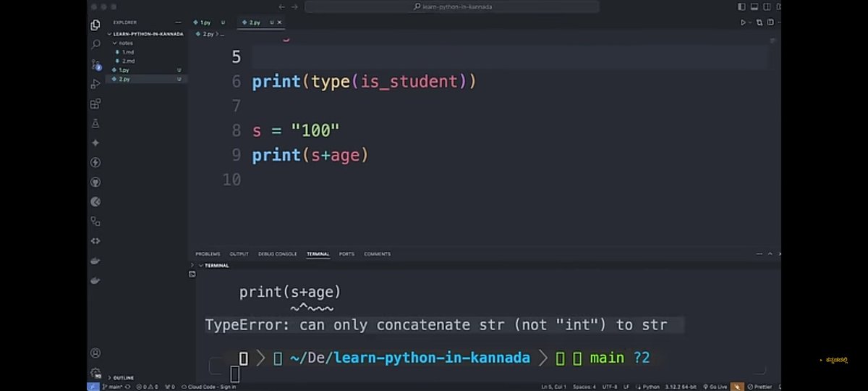Open the Manage gear icon
The width and height of the screenshot is (868, 391).
coord(95,373)
